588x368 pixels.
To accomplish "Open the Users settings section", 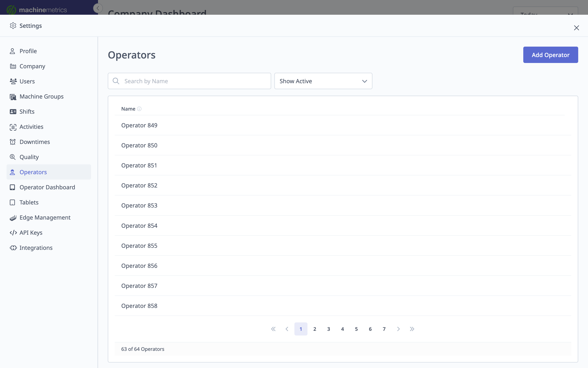I will tap(49, 81).
